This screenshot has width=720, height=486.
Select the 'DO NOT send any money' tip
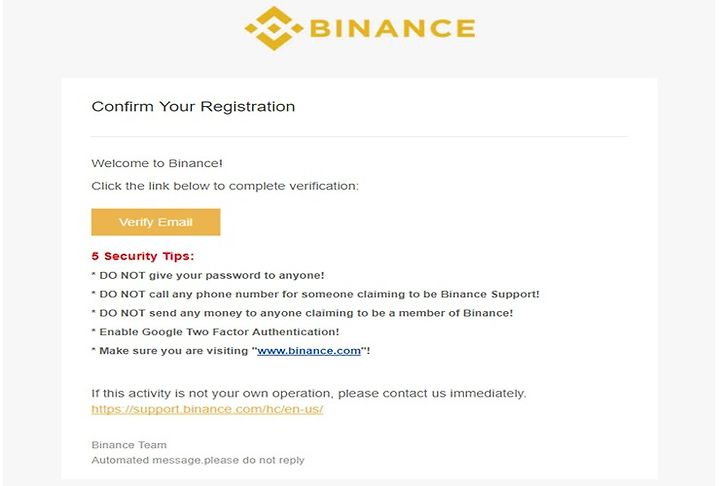click(302, 313)
